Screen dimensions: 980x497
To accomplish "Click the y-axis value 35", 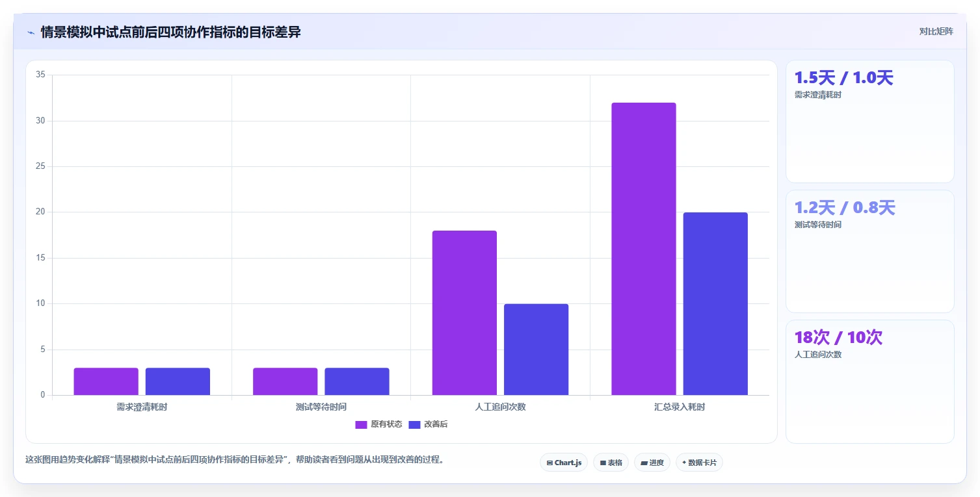I will click(40, 75).
